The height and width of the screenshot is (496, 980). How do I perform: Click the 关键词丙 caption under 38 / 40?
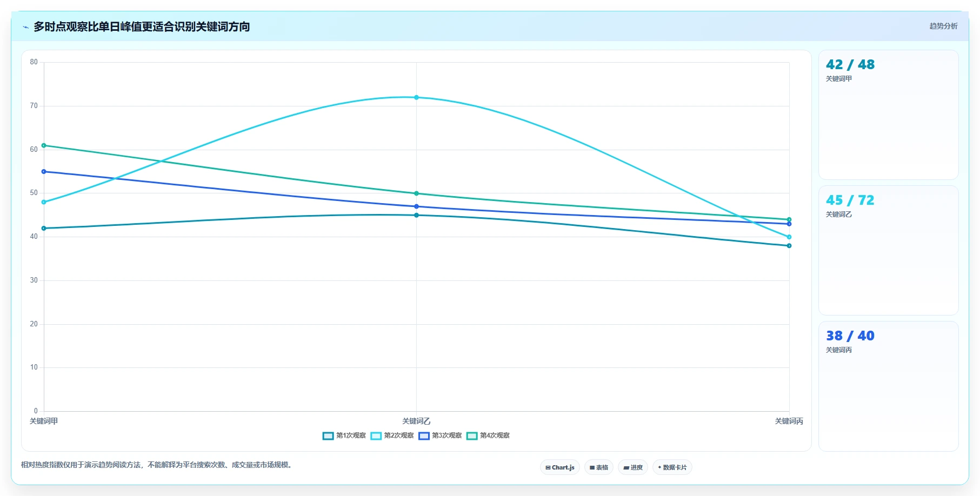pyautogui.click(x=839, y=350)
